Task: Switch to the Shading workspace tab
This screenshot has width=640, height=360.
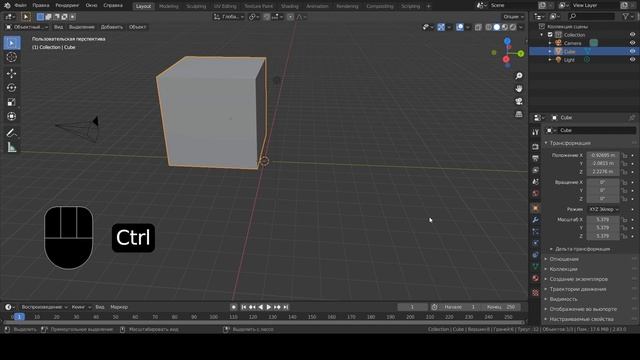Action: tap(289, 6)
